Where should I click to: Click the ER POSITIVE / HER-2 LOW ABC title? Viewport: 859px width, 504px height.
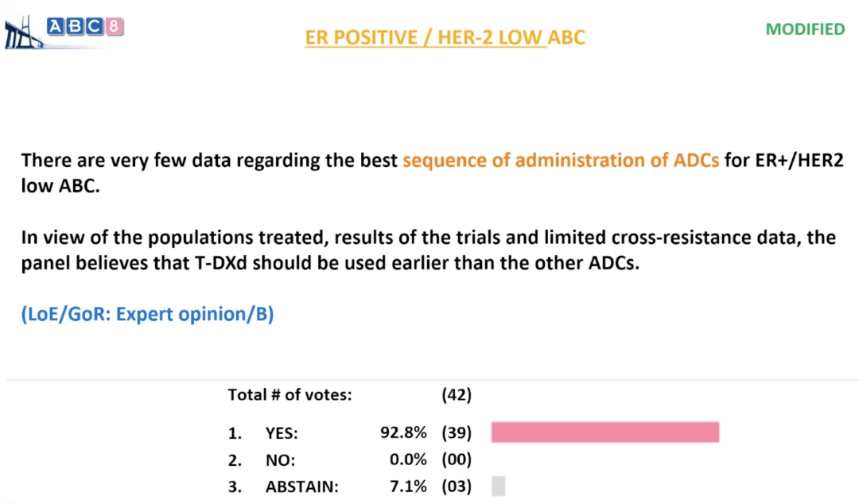(445, 37)
